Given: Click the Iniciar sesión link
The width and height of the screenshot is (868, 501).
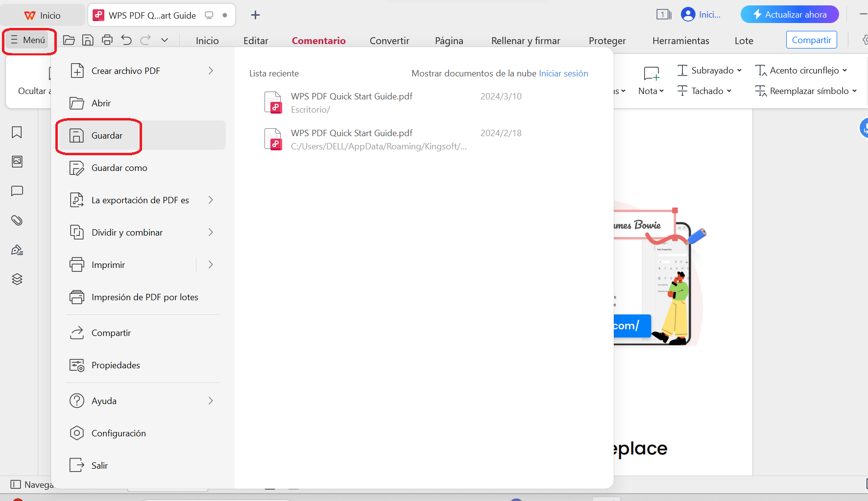Looking at the screenshot, I should (x=563, y=73).
